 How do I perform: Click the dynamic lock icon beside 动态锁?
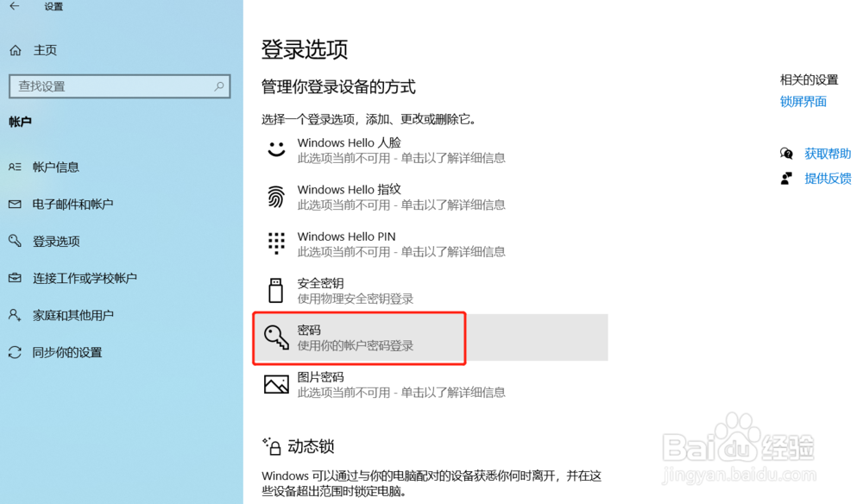pos(272,446)
